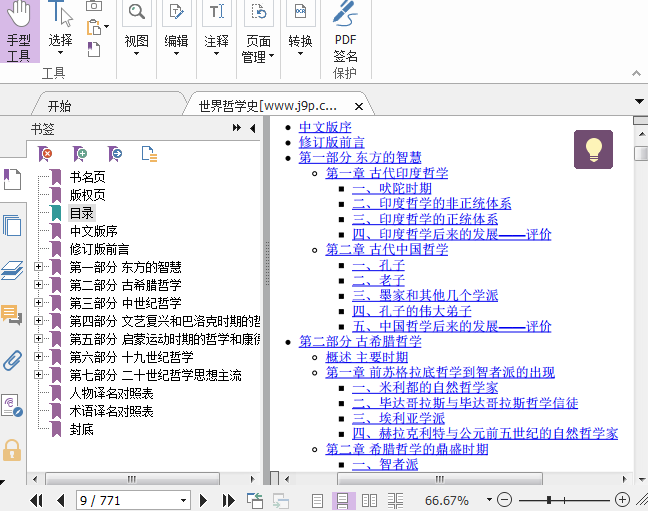Open the digital signatures panel

coord(12,406)
